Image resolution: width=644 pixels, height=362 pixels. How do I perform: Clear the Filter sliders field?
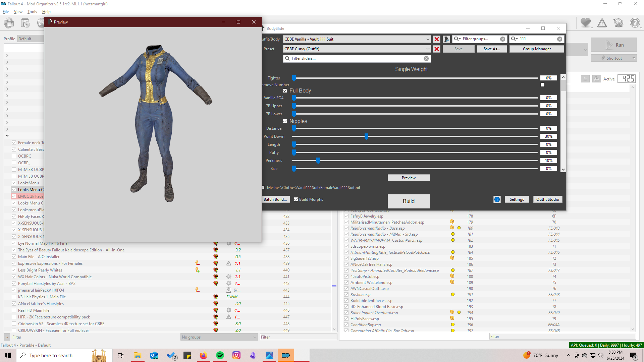tap(426, 58)
